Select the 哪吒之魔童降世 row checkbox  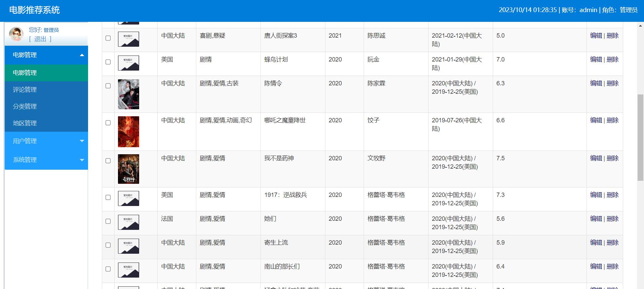pyautogui.click(x=108, y=123)
